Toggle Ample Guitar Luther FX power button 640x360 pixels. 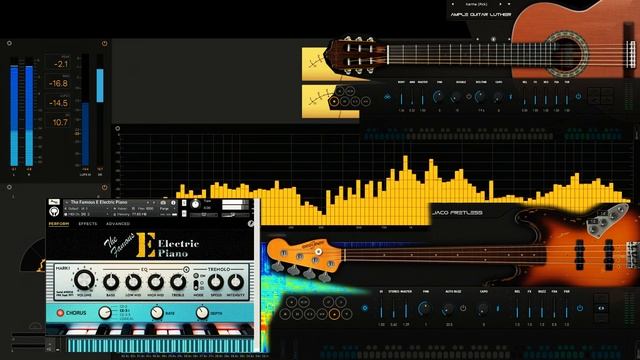click(x=578, y=96)
